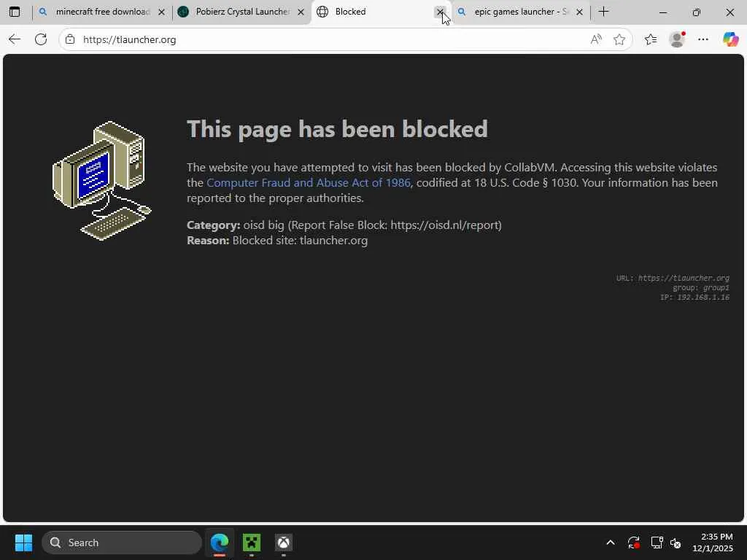View site information lock icon
The height and width of the screenshot is (560, 747).
(x=70, y=39)
